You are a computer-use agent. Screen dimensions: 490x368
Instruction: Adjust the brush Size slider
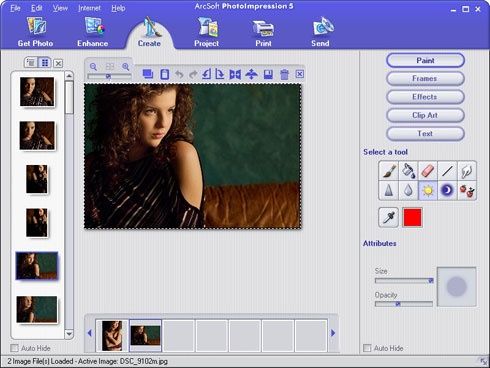(404, 281)
